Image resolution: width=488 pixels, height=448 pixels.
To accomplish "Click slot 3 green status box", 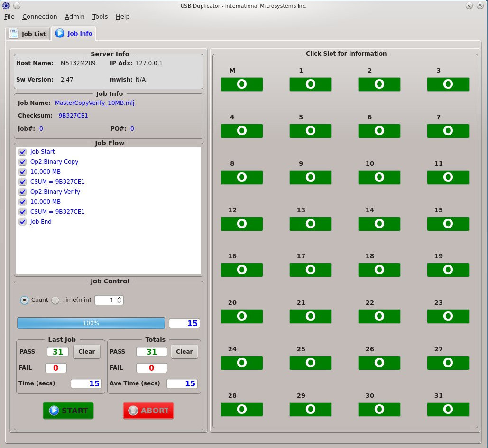I will pyautogui.click(x=448, y=84).
